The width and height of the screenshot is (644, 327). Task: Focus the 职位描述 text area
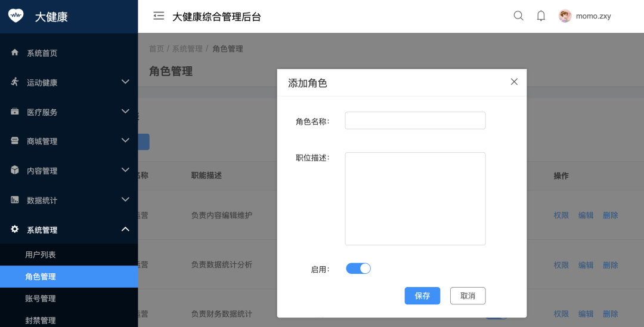pyautogui.click(x=415, y=199)
